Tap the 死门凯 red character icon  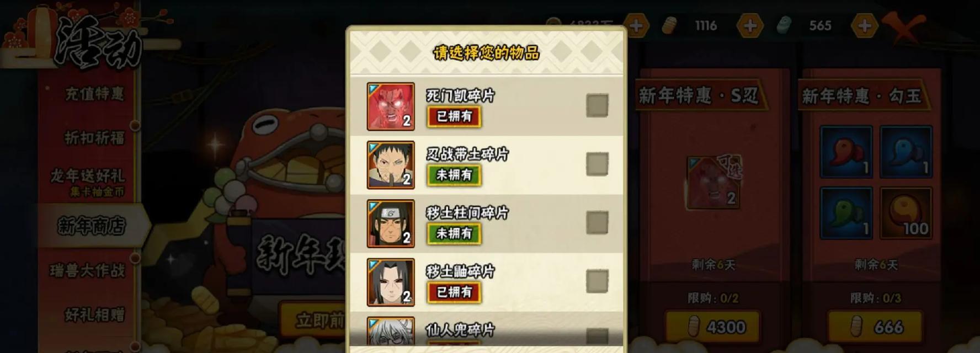[x=391, y=106]
